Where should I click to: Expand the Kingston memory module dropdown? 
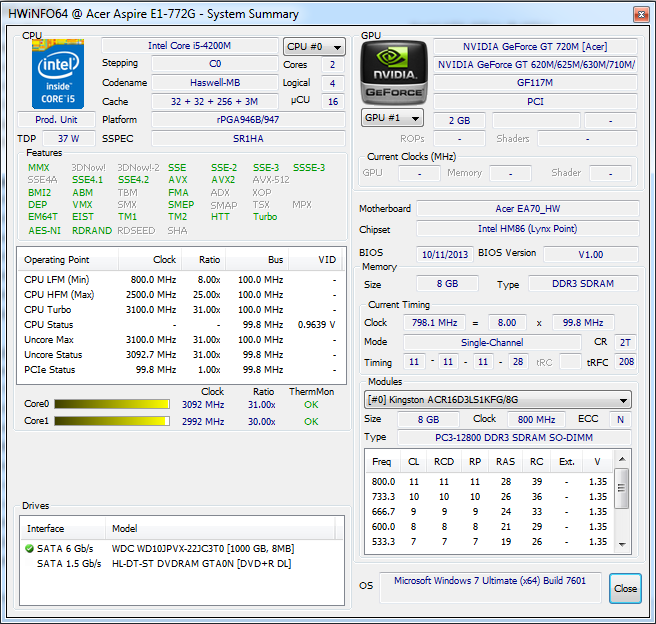pos(497,400)
